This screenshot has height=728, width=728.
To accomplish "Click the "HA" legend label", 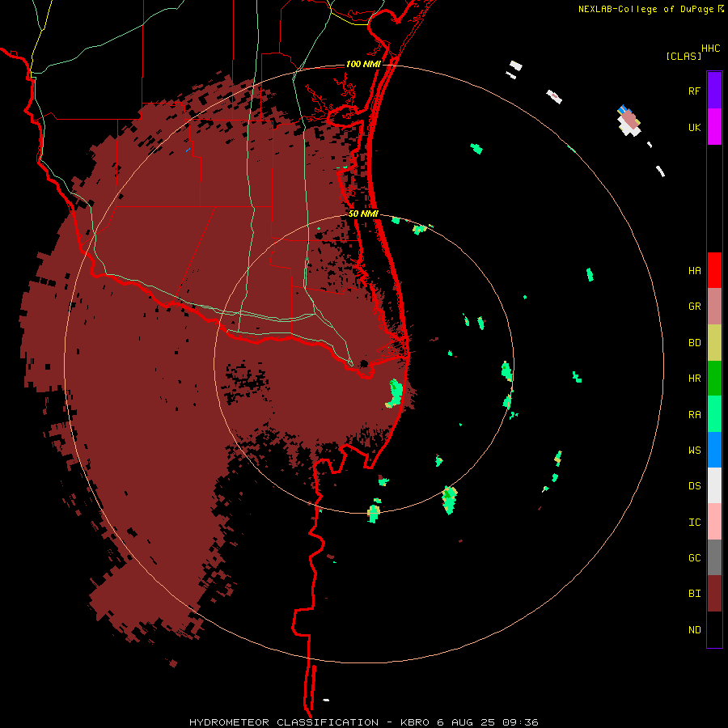I will tap(694, 270).
